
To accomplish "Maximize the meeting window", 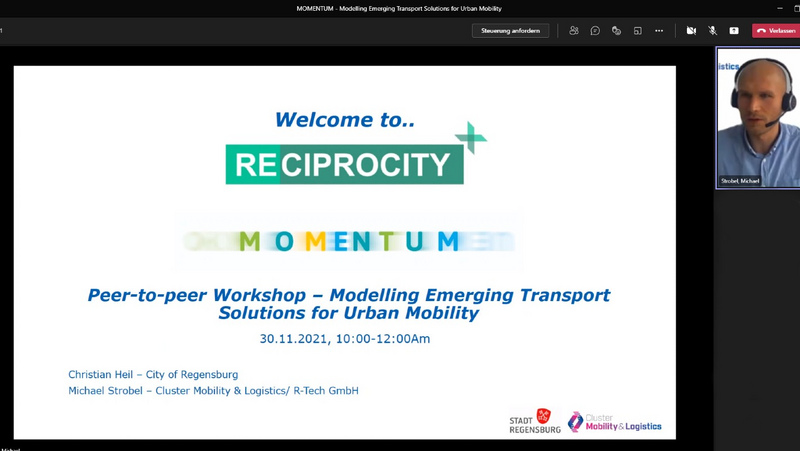I will pyautogui.click(x=797, y=8).
